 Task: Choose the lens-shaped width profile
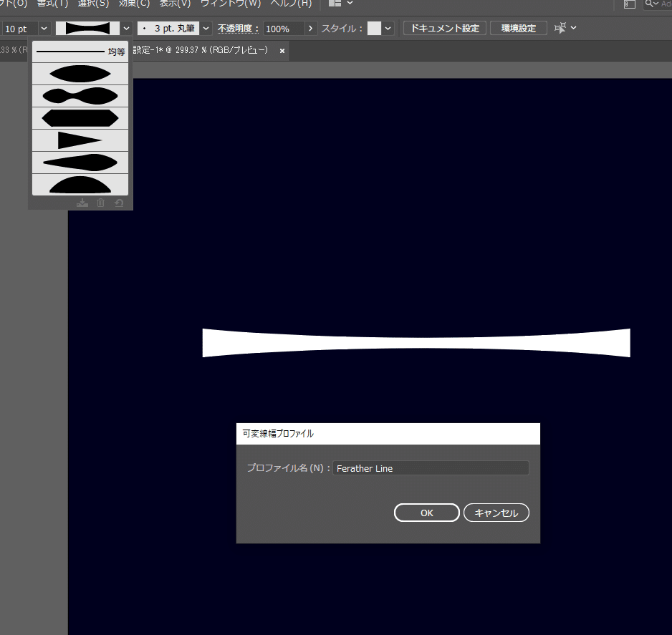click(x=80, y=74)
